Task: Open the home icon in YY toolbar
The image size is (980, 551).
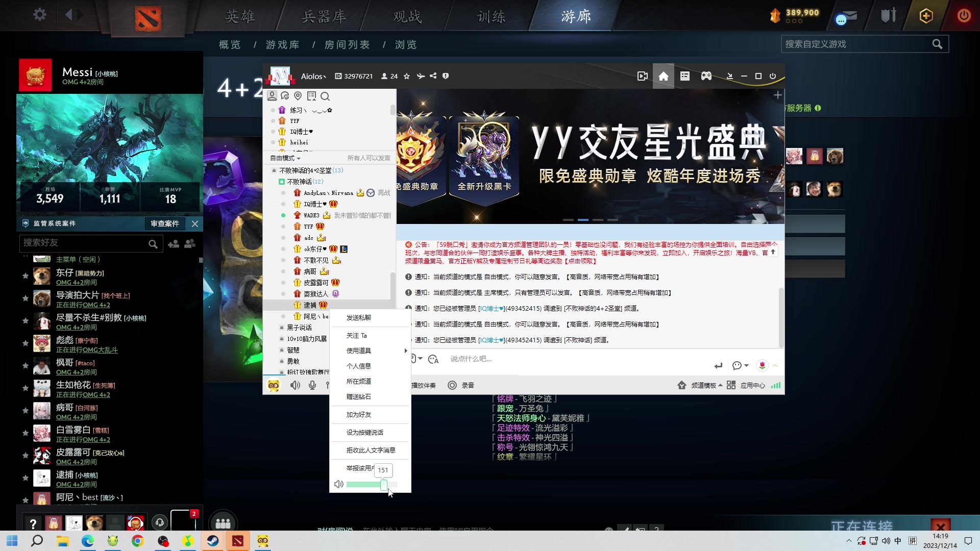Action: [663, 76]
